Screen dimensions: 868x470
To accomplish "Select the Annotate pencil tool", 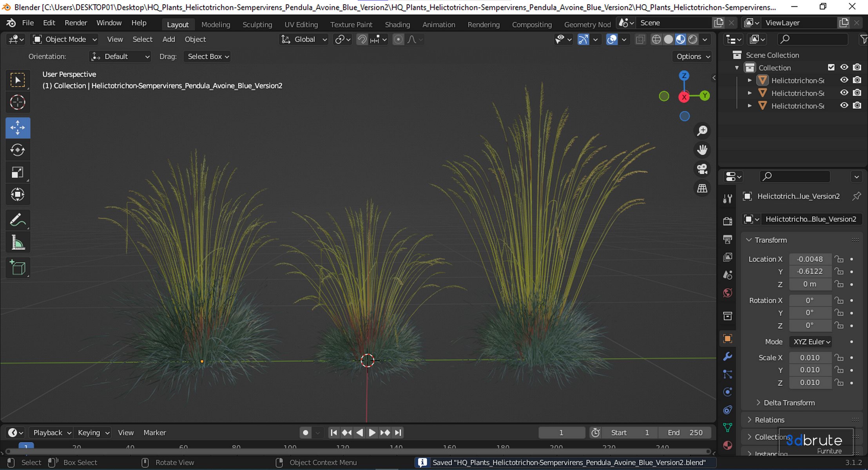I will click(x=18, y=220).
